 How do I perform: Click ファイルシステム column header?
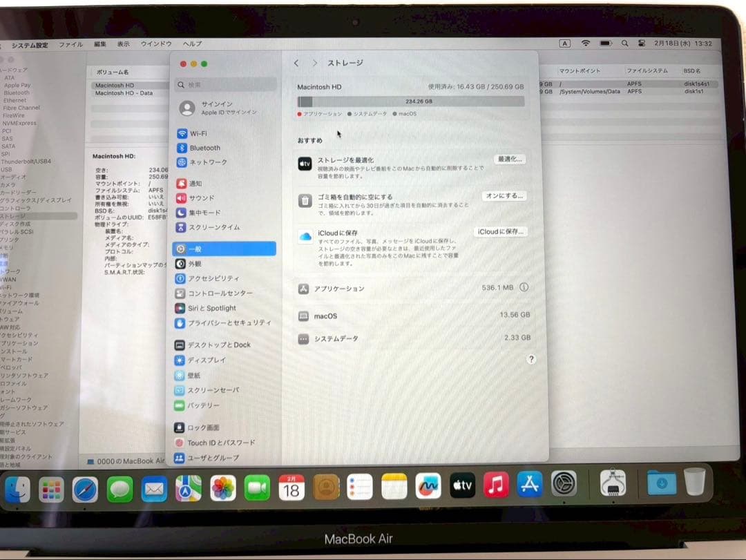647,70
